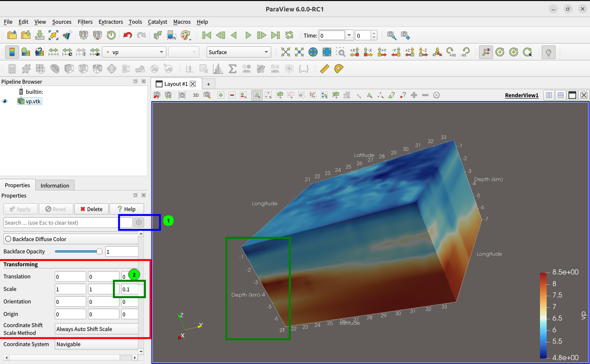Click the Clip filter icon
This screenshot has height=364, width=590.
(x=69, y=69)
